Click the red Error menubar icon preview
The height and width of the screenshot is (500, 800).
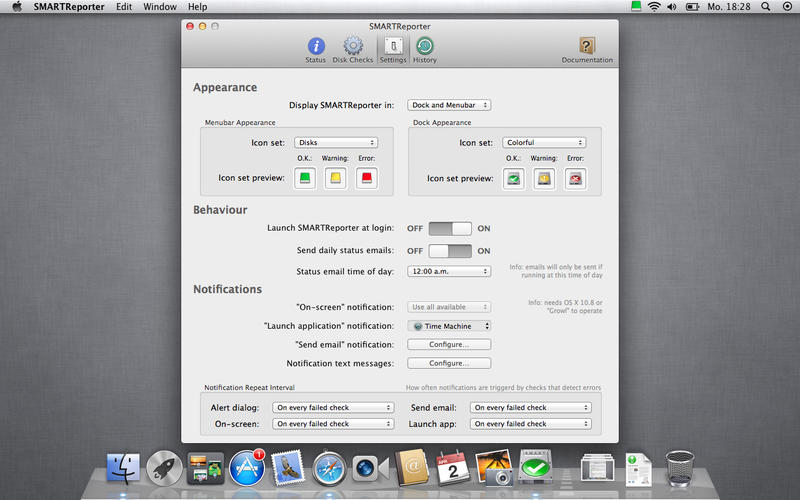coord(367,179)
